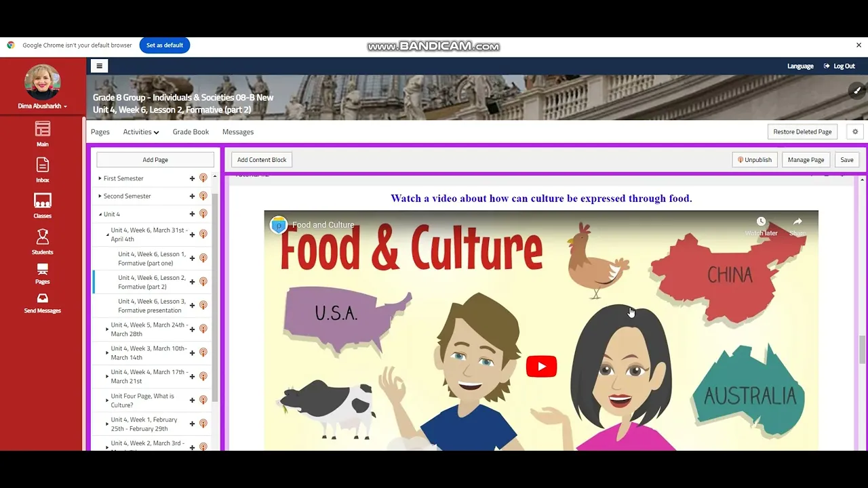Open the hamburger menu icon
Viewport: 868px width, 488px height.
pos(99,66)
